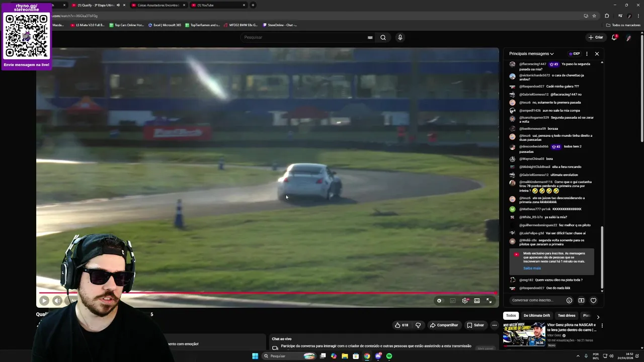Switch to the Coisas Assustadoras Encontradas tab
The width and height of the screenshot is (644, 362).
point(158,5)
